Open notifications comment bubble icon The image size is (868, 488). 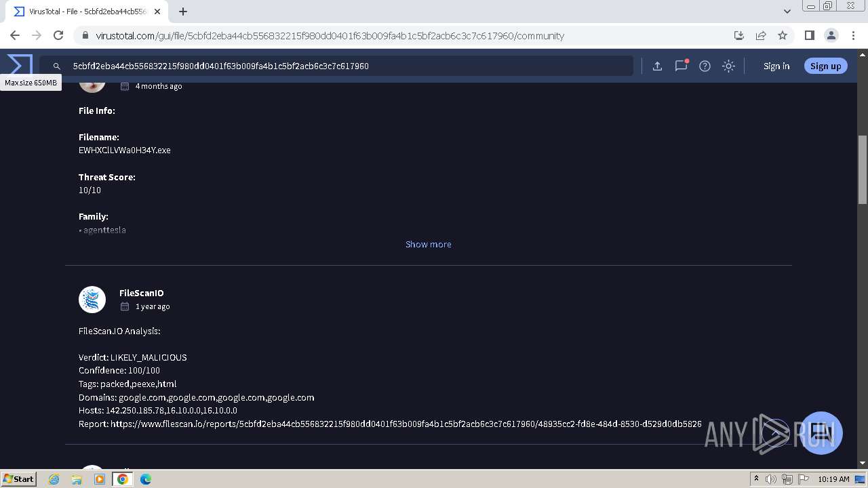681,66
